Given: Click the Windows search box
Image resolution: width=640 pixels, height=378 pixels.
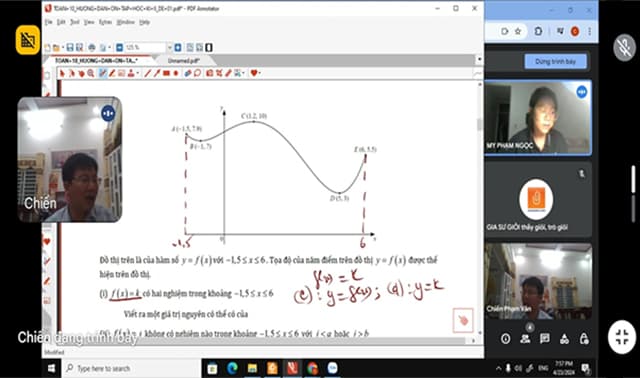Looking at the screenshot, I should click(132, 368).
